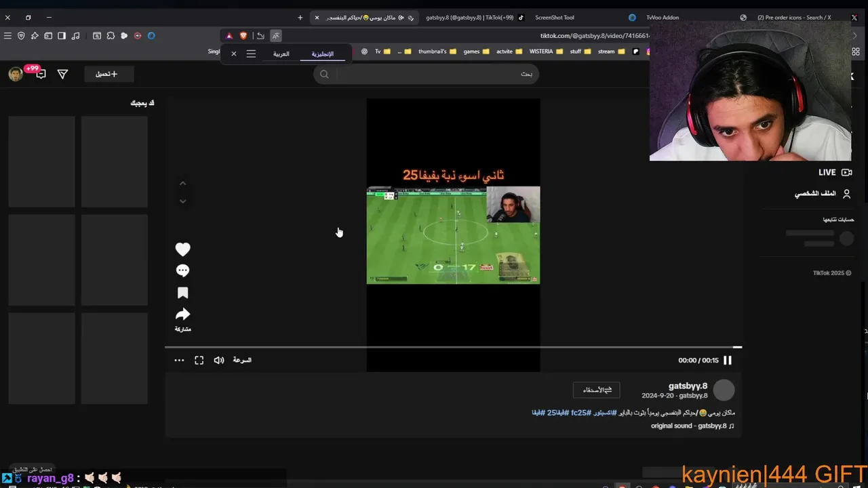Viewport: 868px width, 488px height.
Task: Switch to the Pre order icons tab
Action: point(793,18)
